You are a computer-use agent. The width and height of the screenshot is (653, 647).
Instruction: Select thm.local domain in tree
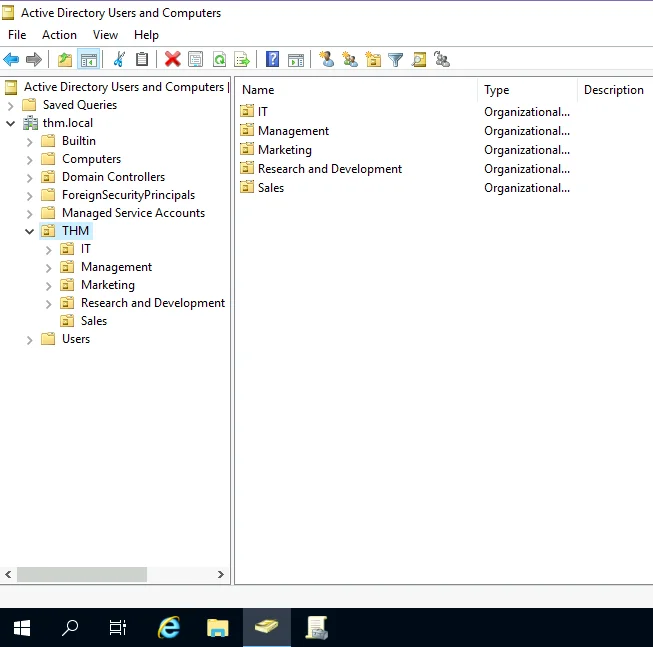(x=67, y=123)
